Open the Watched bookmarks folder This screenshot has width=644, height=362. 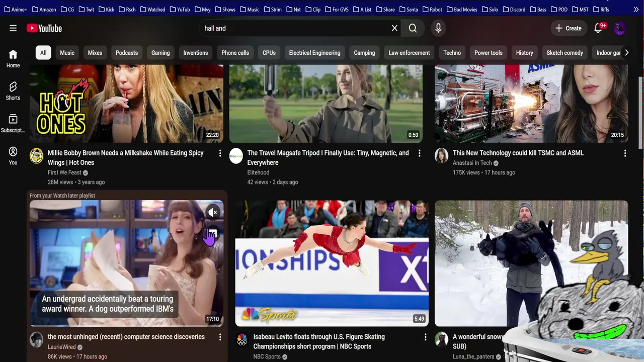coord(152,9)
